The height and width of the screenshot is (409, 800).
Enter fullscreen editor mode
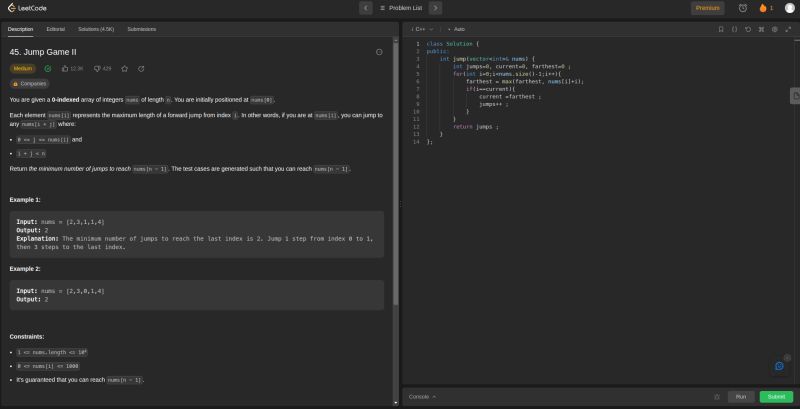787,29
